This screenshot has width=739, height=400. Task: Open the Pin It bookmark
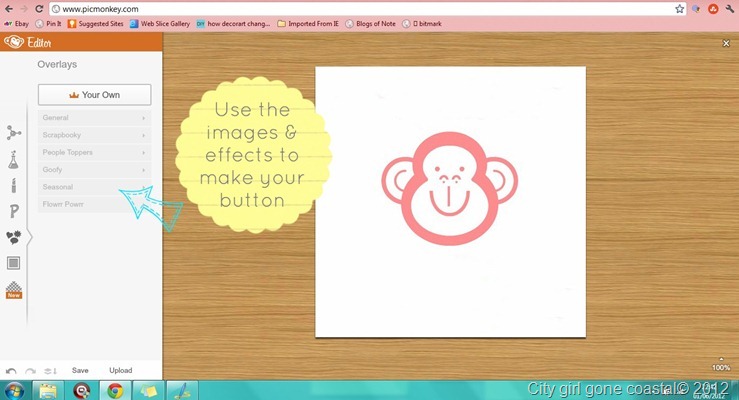point(49,24)
